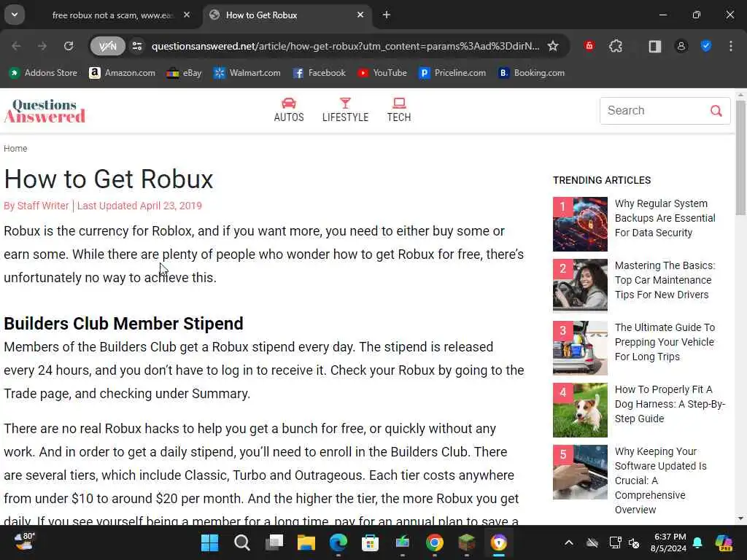Open site information tune icon
Viewport: 747px width, 560px height.
pyautogui.click(x=137, y=46)
